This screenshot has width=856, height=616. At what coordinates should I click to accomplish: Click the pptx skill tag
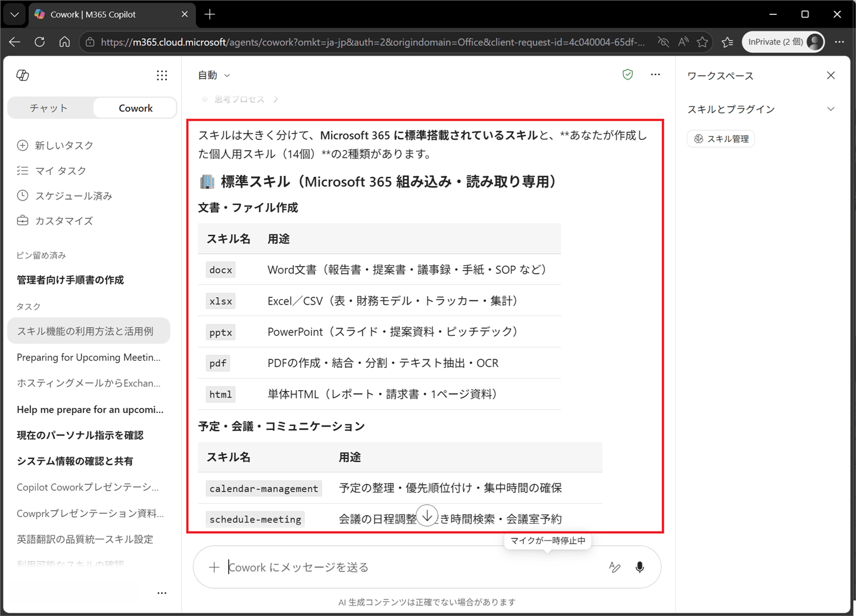tap(221, 333)
